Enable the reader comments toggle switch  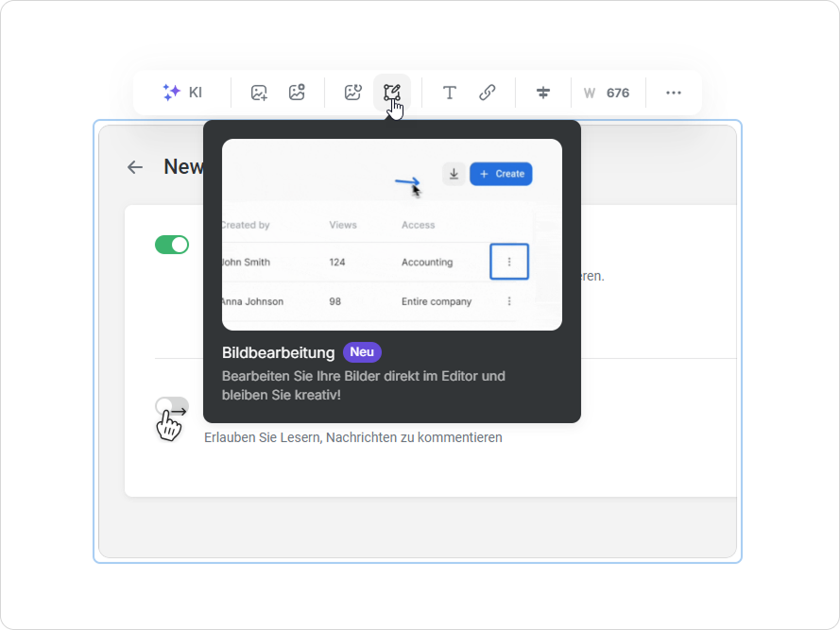coord(172,406)
